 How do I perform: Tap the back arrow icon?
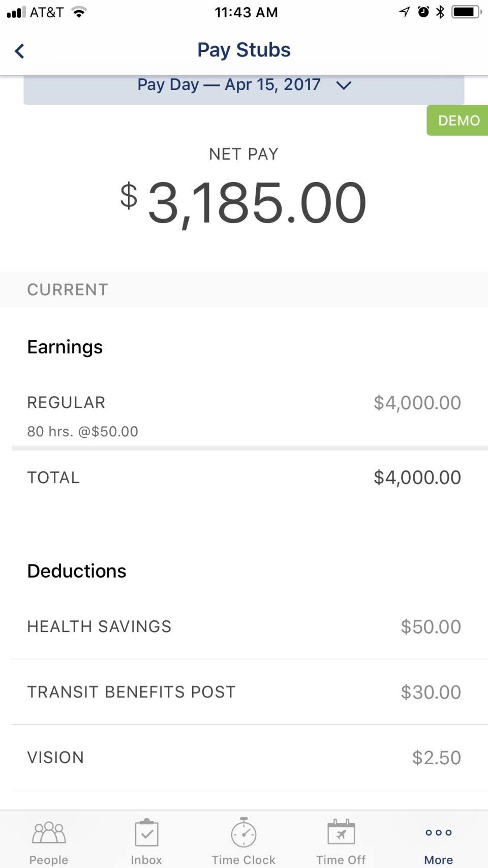click(x=20, y=51)
